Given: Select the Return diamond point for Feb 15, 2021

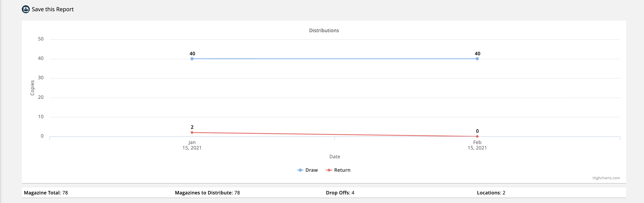Looking at the screenshot, I should [477, 136].
